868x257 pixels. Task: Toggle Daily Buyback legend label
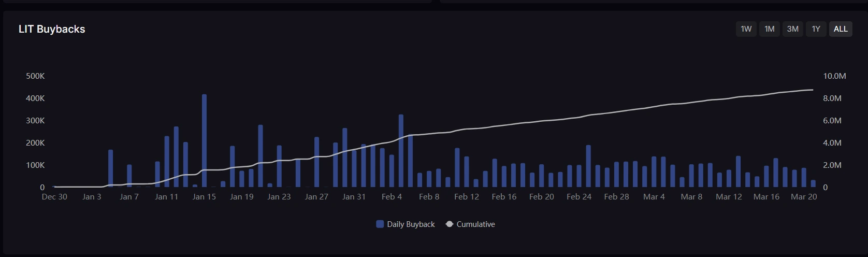pyautogui.click(x=411, y=224)
